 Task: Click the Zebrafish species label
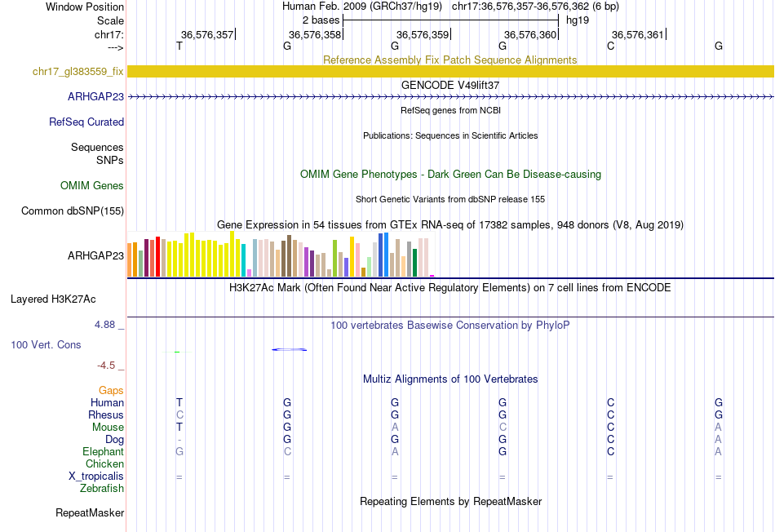pos(102,488)
